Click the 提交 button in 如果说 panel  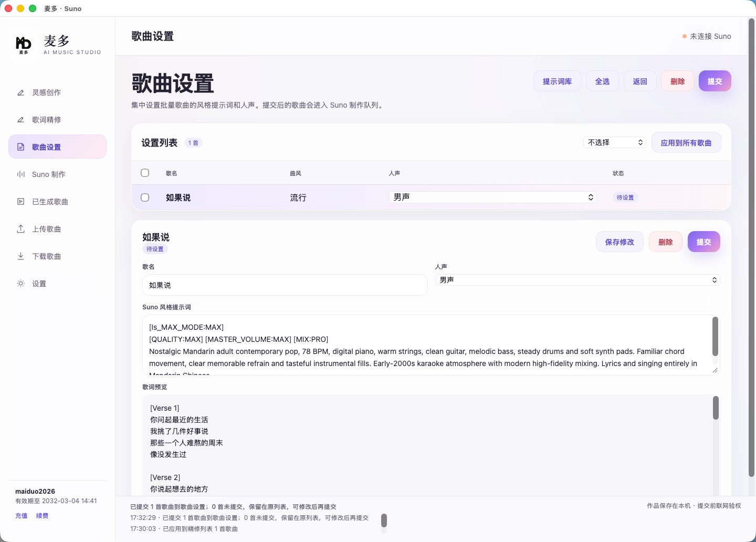(704, 242)
